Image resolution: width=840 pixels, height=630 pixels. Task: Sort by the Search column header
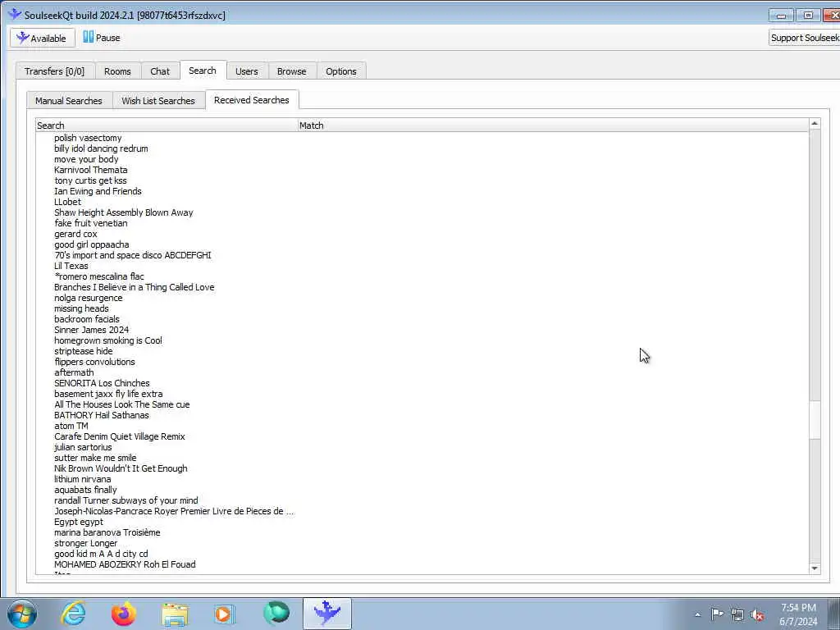pyautogui.click(x=167, y=126)
